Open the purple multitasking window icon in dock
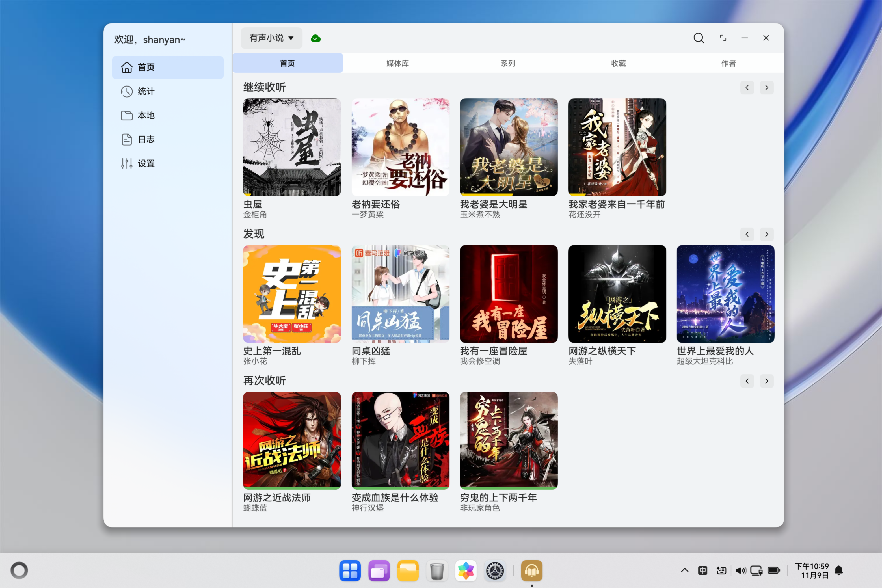Screen dimensions: 882x588 coord(379,571)
